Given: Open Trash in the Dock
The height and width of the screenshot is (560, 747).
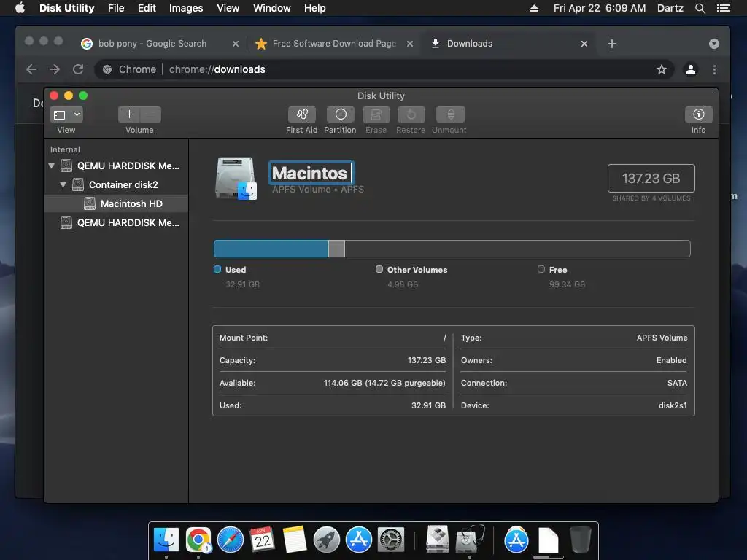Looking at the screenshot, I should pos(580,540).
